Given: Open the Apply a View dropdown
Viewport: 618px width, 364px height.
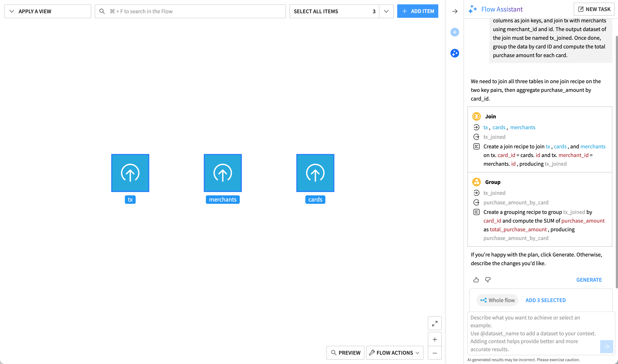Looking at the screenshot, I should 48,11.
